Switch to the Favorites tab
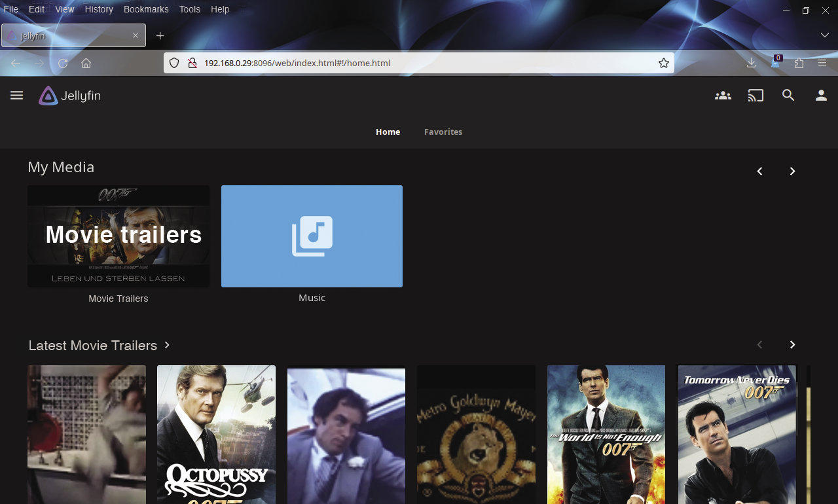This screenshot has height=504, width=838. (443, 132)
